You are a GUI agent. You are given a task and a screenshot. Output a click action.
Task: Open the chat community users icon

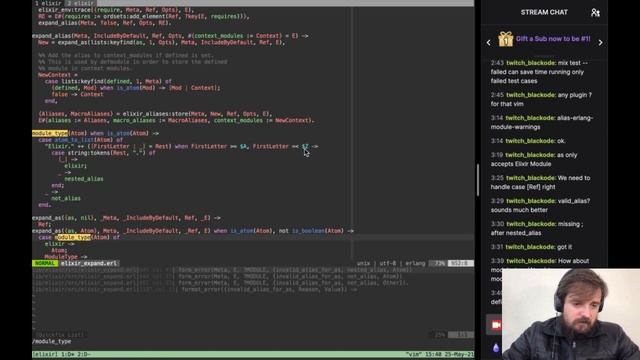click(595, 13)
